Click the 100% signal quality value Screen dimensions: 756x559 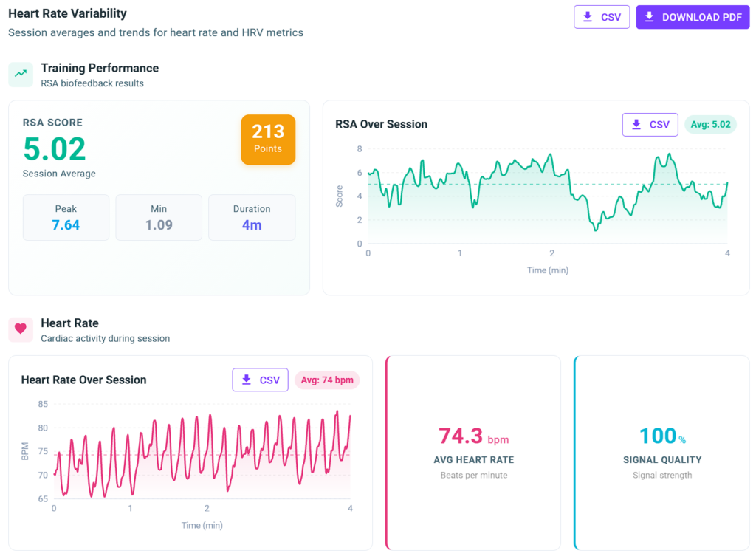(x=662, y=436)
